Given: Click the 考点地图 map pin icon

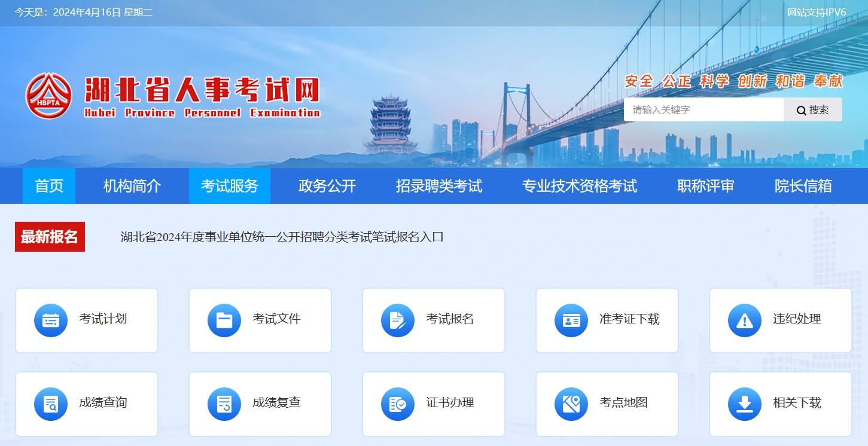Looking at the screenshot, I should [571, 404].
